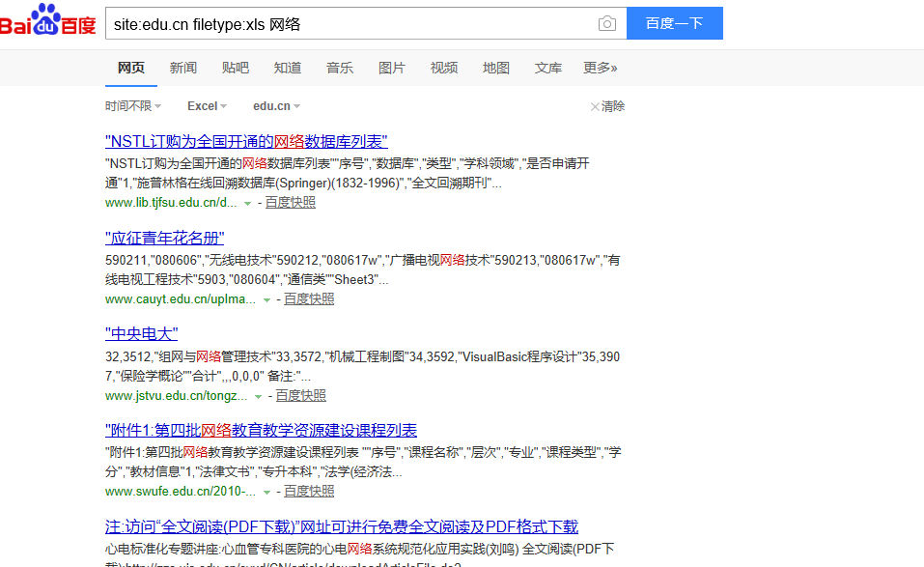The image size is (924, 567).
Task: Click URL www.swufe.edu.cn/2010-...
Action: click(181, 492)
